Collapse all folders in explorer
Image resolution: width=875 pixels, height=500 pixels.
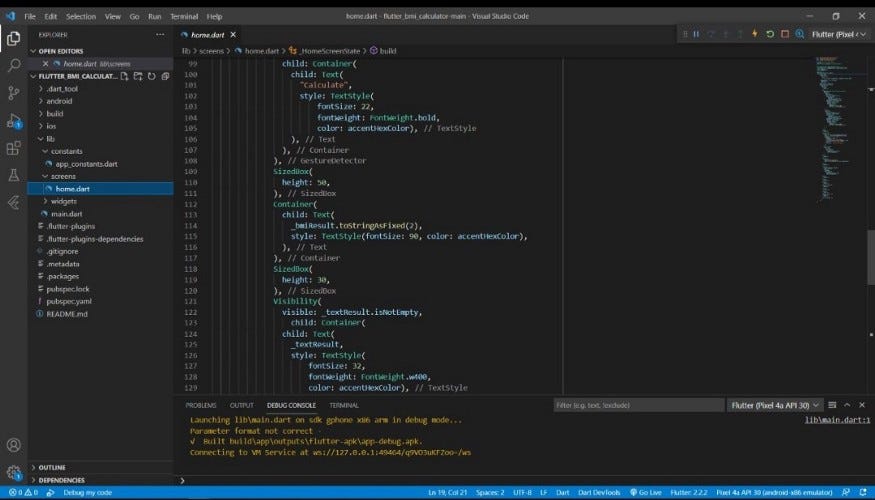click(x=165, y=76)
